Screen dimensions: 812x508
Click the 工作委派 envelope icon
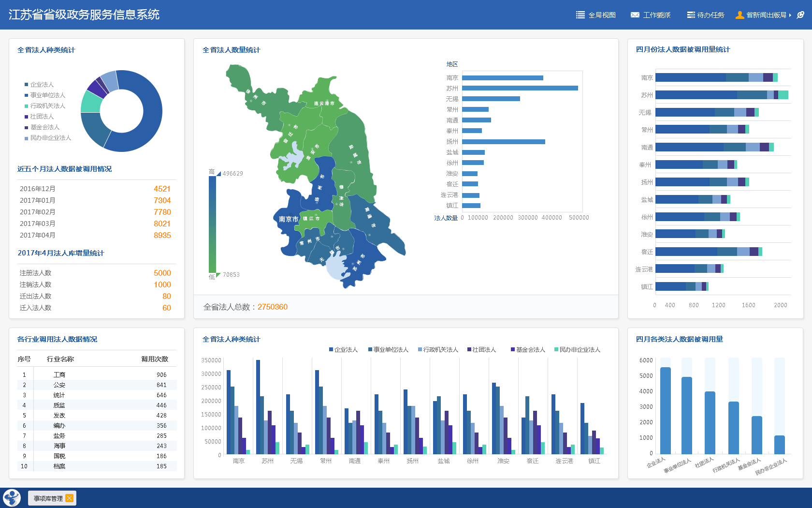coord(635,15)
